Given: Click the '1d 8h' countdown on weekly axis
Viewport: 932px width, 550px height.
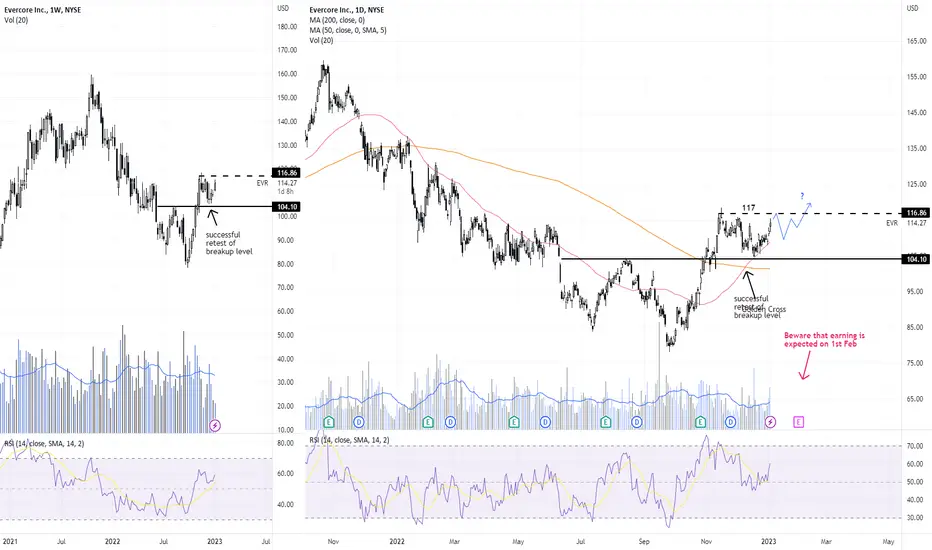Looking at the screenshot, I should tap(285, 191).
